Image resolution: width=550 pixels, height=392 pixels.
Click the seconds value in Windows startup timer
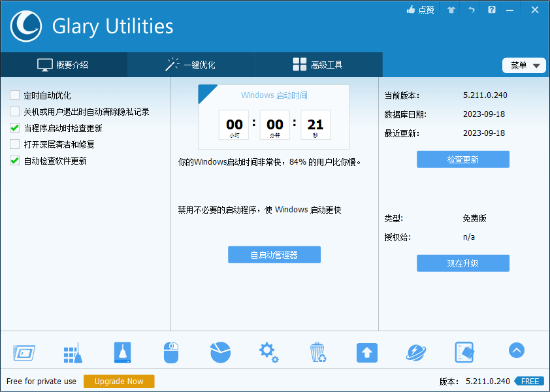(315, 124)
